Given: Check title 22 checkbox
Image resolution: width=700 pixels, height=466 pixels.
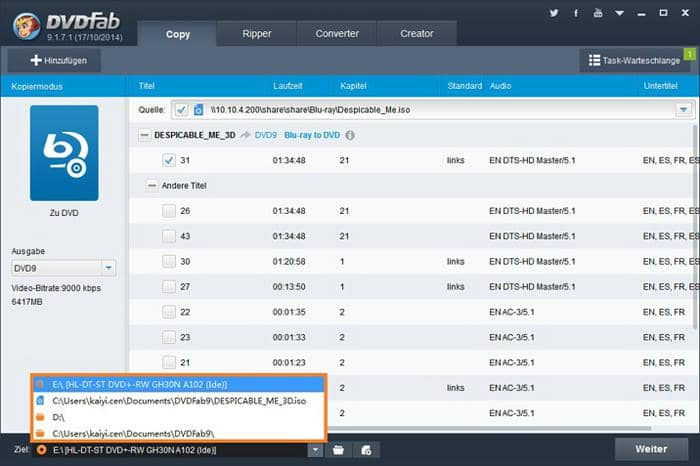Looking at the screenshot, I should (x=169, y=312).
